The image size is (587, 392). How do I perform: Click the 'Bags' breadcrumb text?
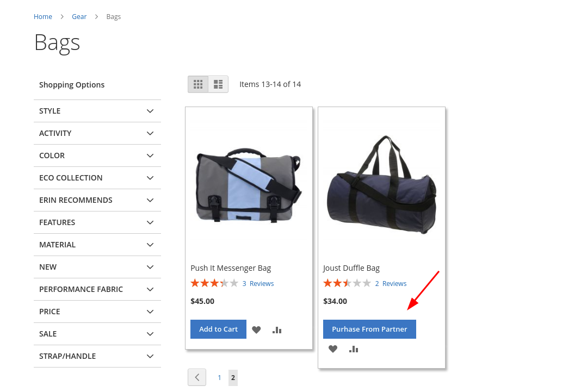click(114, 17)
